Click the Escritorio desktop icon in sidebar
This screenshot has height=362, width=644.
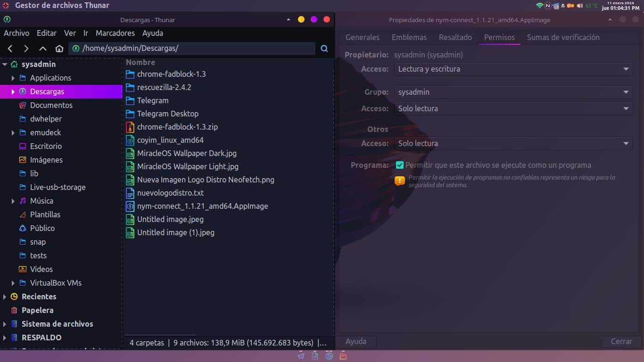pyautogui.click(x=23, y=146)
